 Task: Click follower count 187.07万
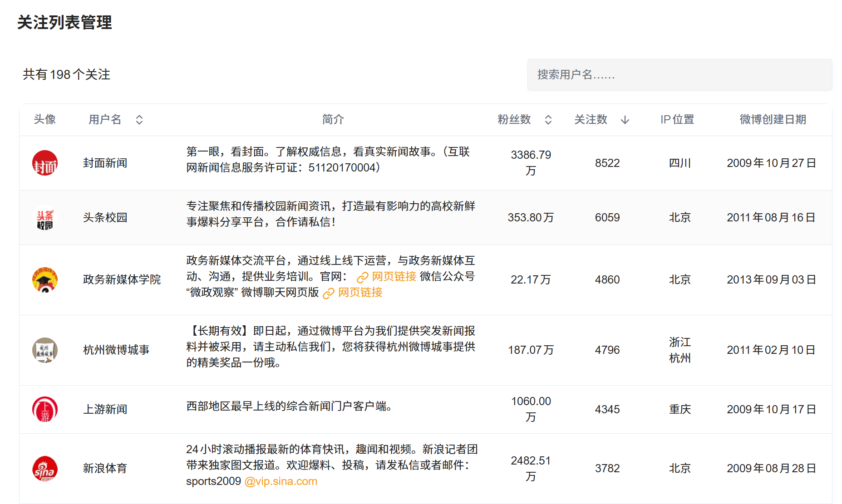point(531,350)
